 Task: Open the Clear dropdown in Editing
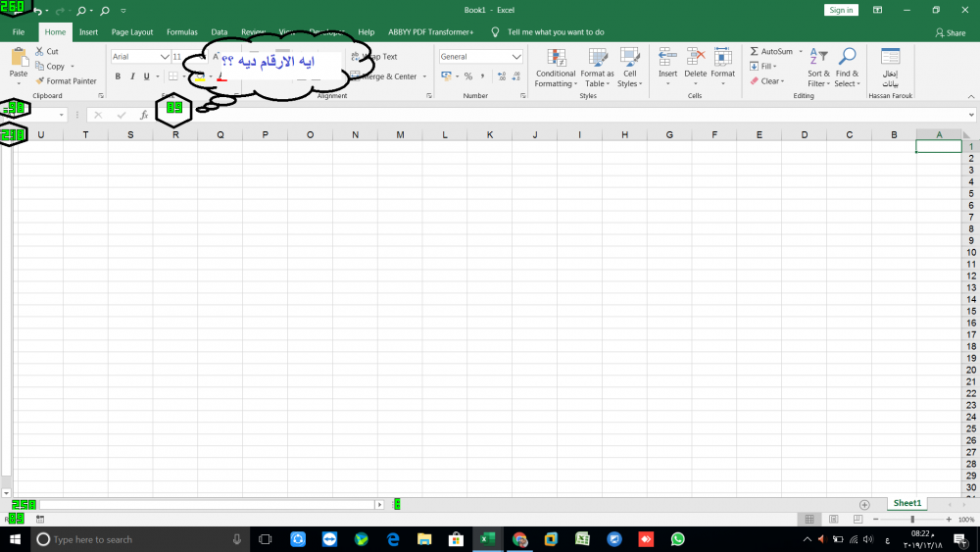(767, 81)
